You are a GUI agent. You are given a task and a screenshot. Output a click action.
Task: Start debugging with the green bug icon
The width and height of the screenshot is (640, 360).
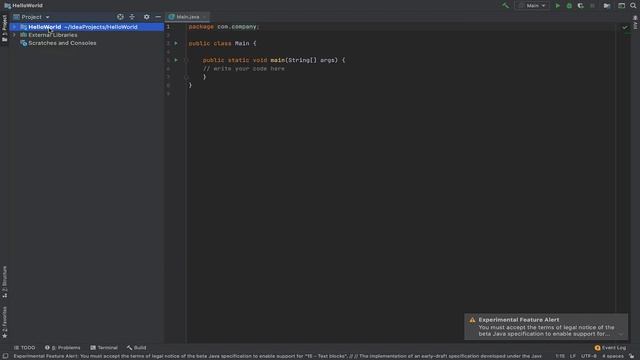point(569,6)
